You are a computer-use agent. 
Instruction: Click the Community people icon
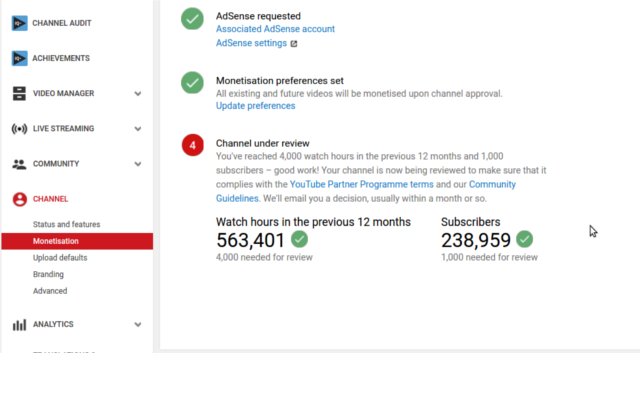click(19, 164)
